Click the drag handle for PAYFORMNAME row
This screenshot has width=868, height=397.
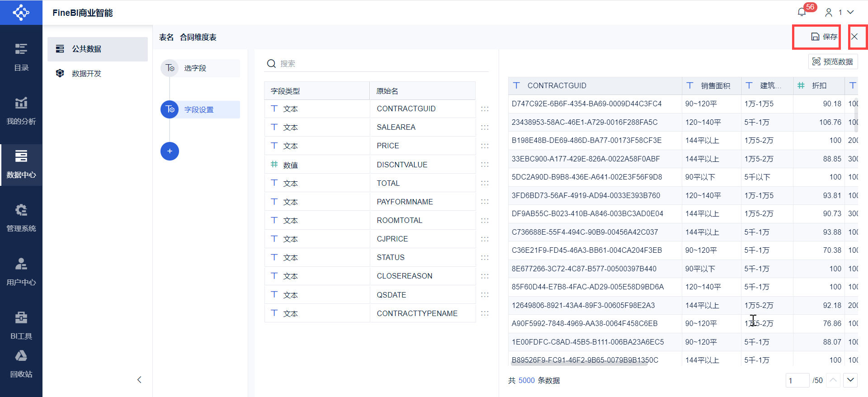click(x=485, y=202)
